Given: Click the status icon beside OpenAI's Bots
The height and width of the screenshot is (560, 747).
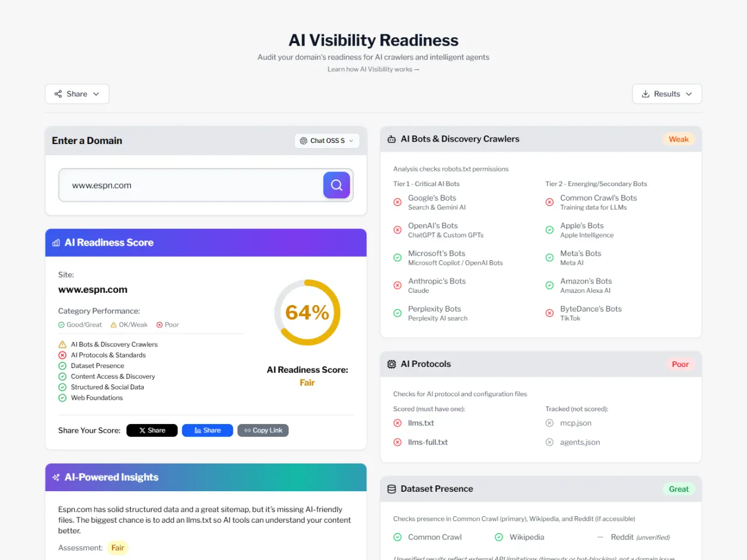Looking at the screenshot, I should click(397, 230).
